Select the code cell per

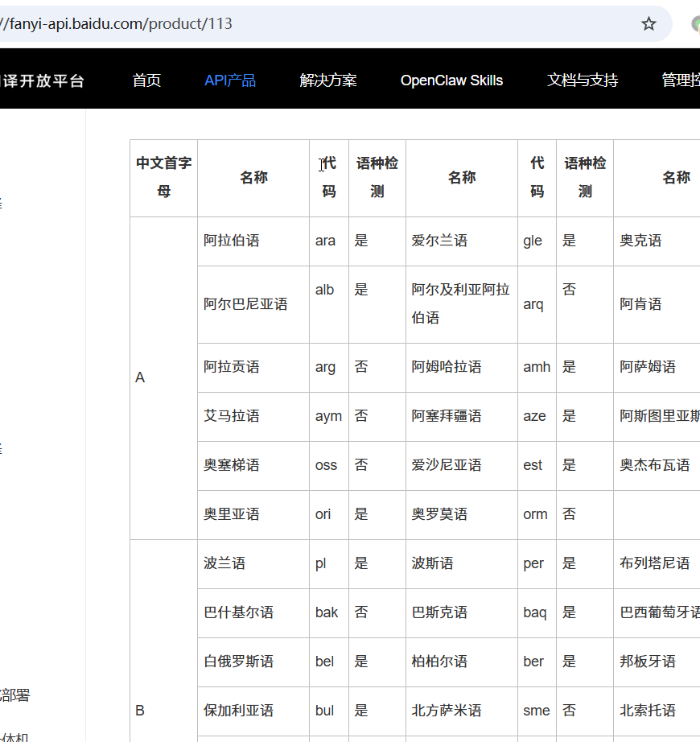coord(537,564)
